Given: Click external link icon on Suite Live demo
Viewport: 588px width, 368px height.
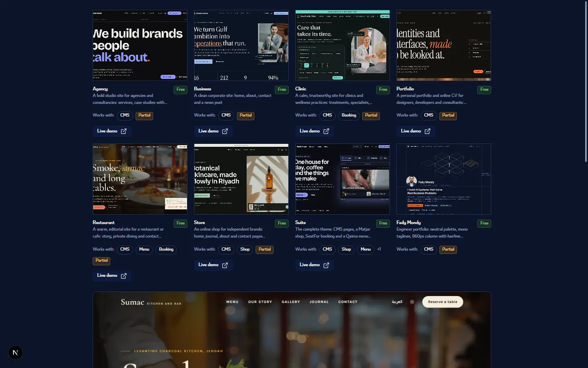Looking at the screenshot, I should 326,265.
